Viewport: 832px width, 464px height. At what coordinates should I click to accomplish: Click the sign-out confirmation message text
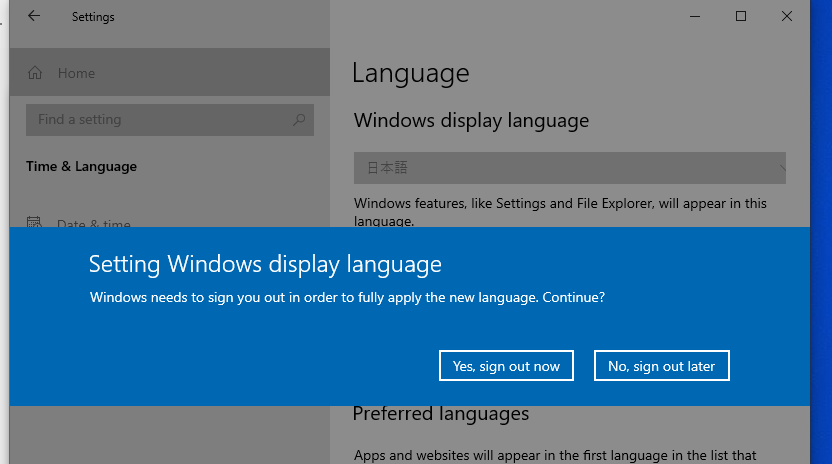coord(347,297)
